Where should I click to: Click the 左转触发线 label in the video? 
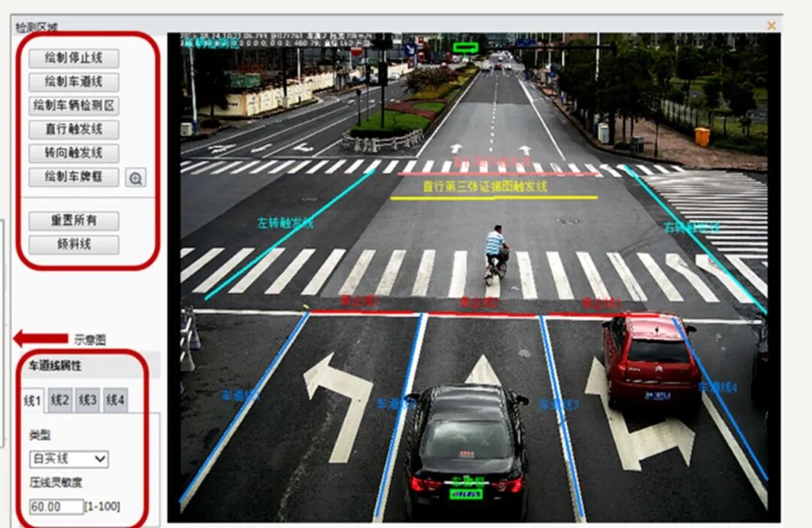point(286,223)
